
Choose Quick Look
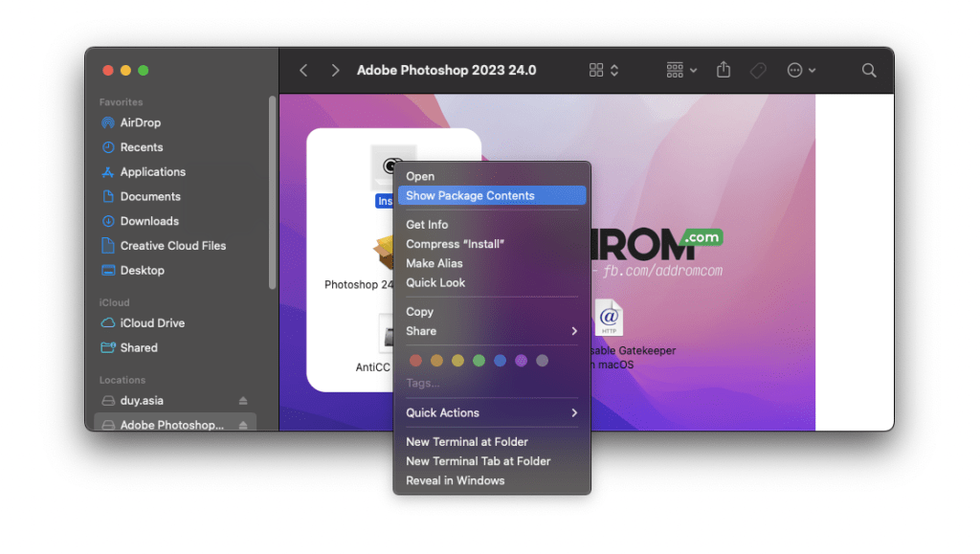(x=492, y=282)
